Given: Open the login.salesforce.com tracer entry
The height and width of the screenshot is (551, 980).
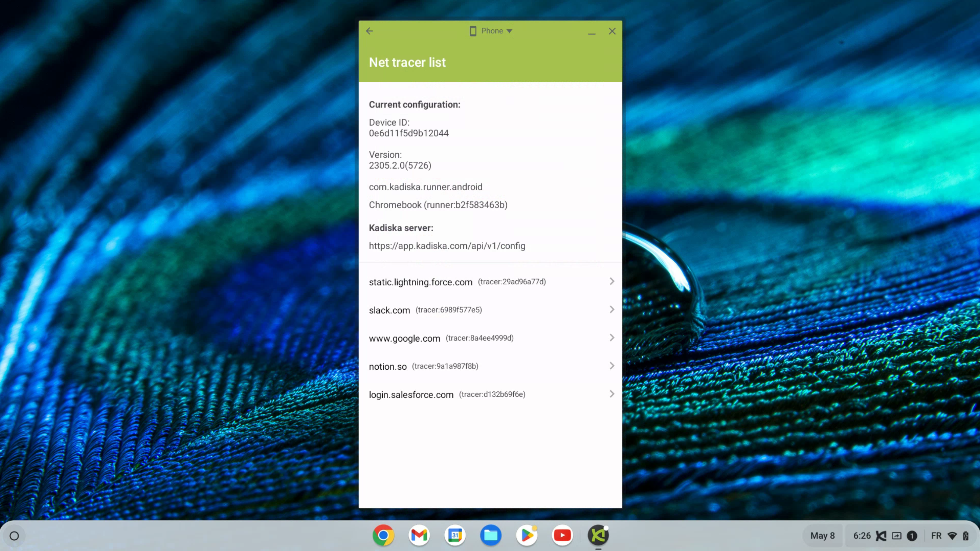Looking at the screenshot, I should point(490,395).
